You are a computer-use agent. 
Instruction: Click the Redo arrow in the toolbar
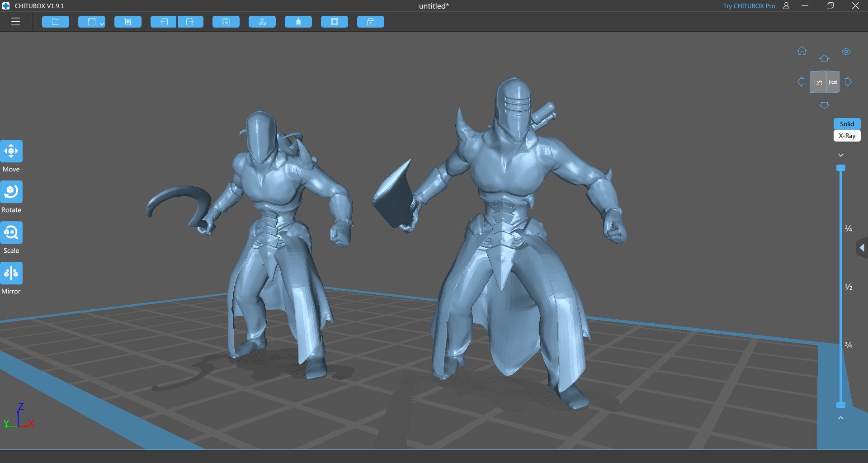click(x=190, y=21)
